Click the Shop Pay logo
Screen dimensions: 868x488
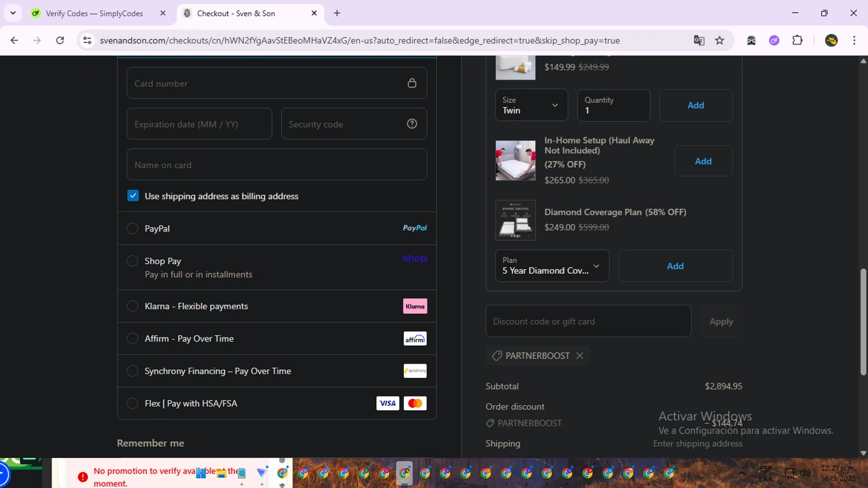pyautogui.click(x=415, y=259)
